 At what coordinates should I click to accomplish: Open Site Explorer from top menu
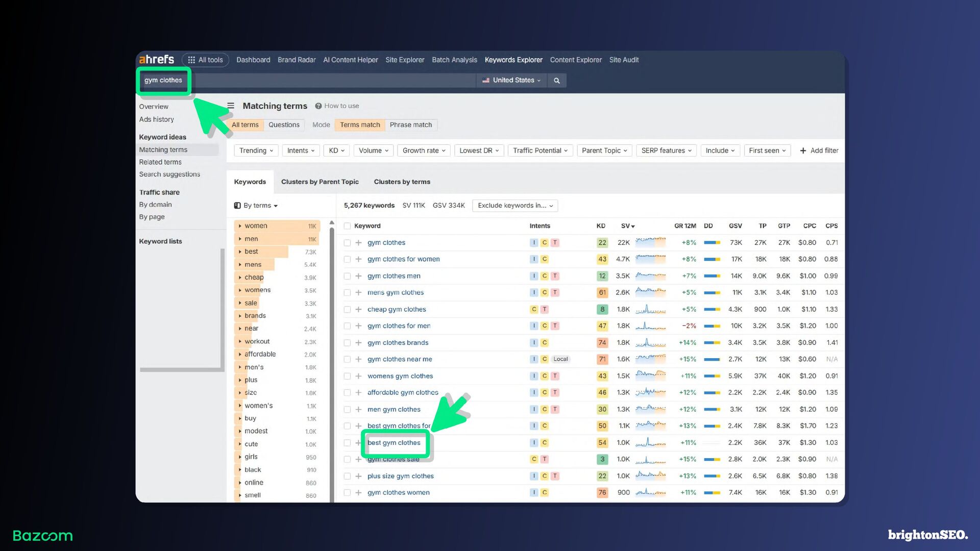pyautogui.click(x=405, y=60)
